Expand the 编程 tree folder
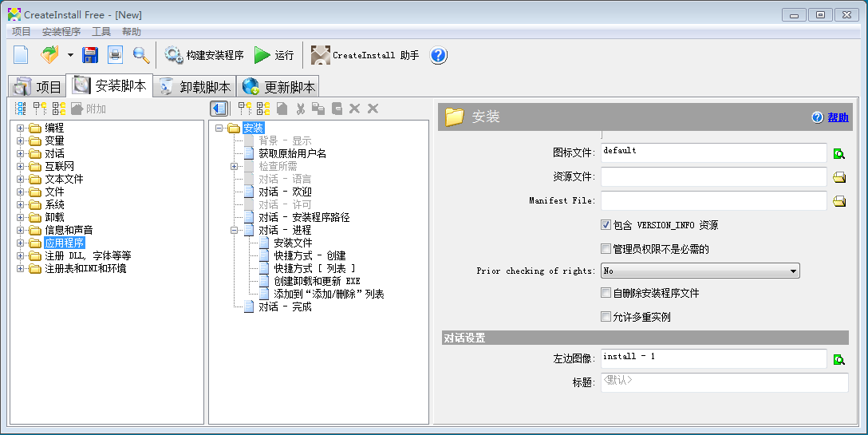 coord(21,128)
